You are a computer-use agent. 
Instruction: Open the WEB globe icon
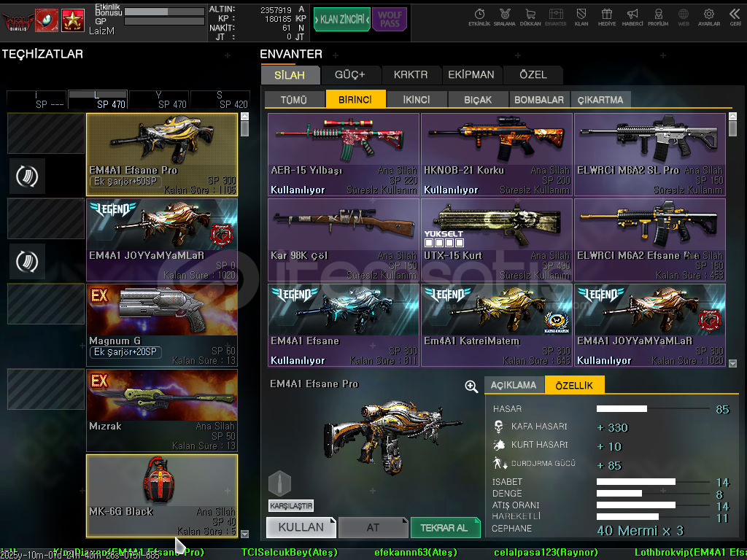[683, 17]
